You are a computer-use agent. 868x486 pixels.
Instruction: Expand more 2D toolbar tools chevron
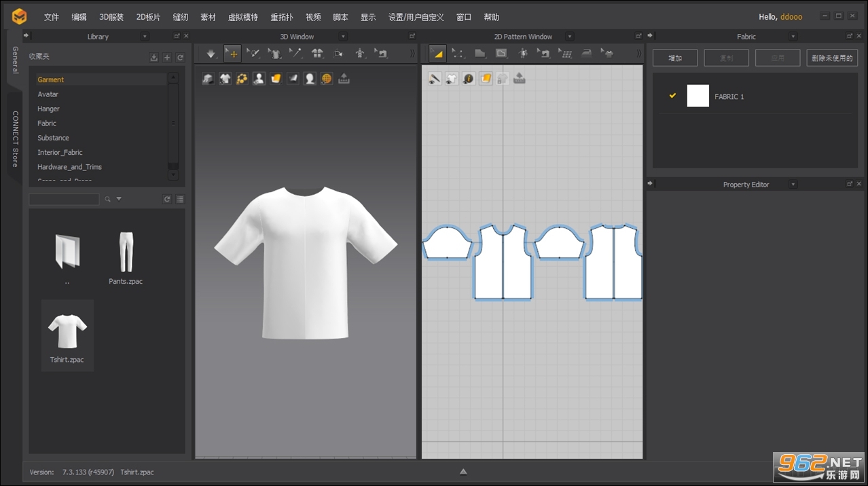click(x=638, y=54)
